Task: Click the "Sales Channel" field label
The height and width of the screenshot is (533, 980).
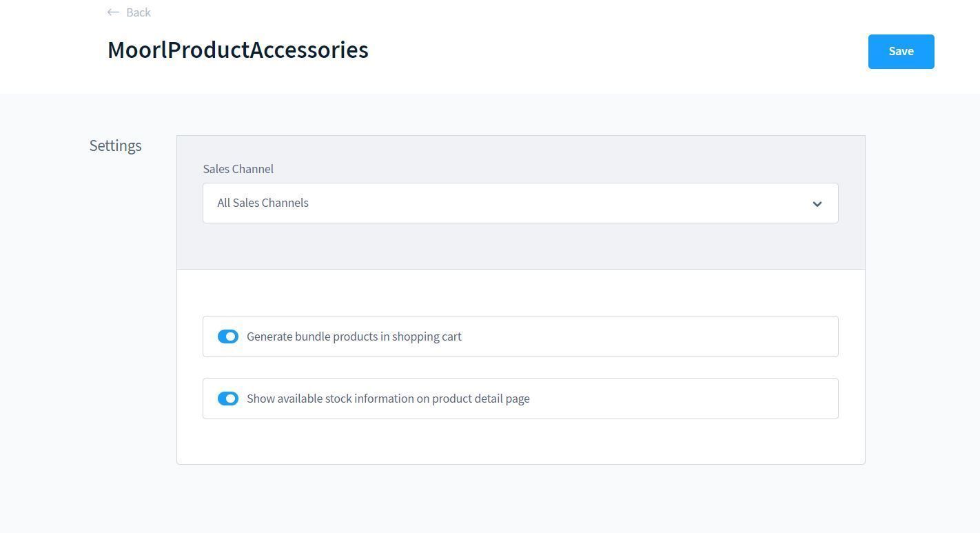Action: coord(238,169)
